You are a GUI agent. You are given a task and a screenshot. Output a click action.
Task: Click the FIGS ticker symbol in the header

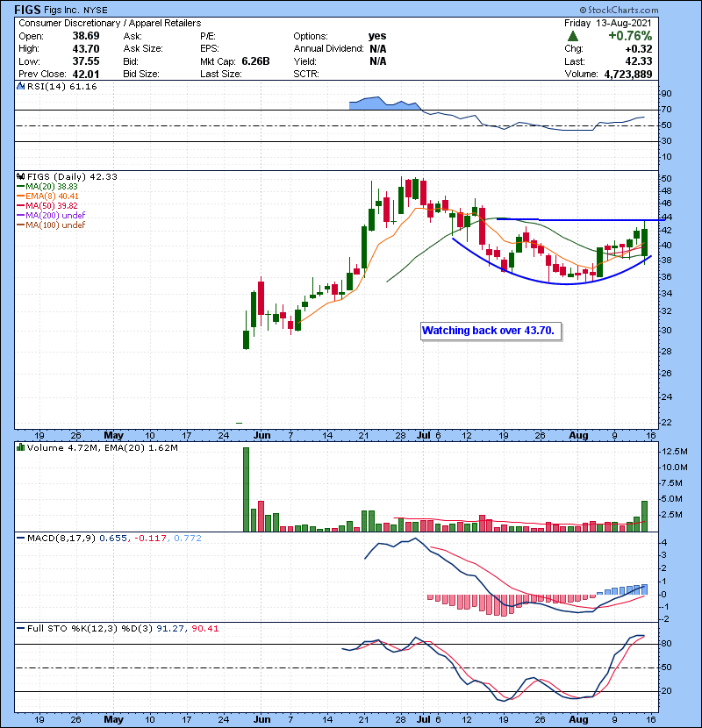[x=27, y=10]
